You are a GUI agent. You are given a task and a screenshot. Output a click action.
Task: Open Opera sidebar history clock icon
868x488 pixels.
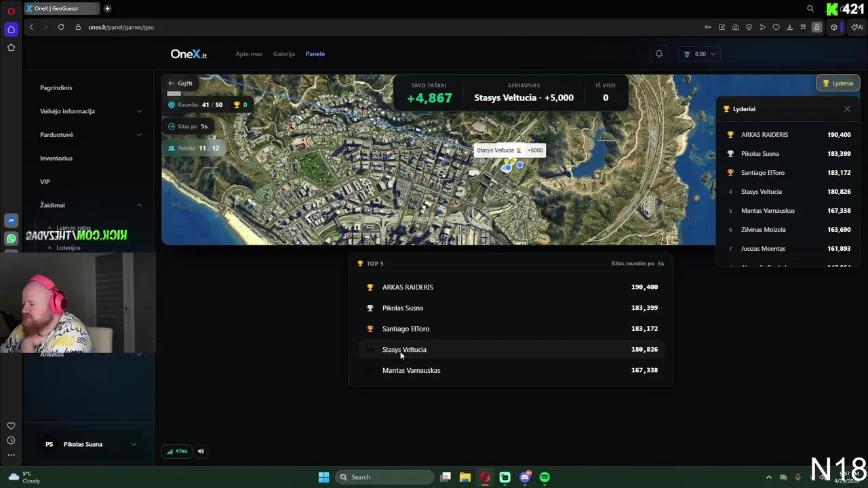(x=11, y=441)
